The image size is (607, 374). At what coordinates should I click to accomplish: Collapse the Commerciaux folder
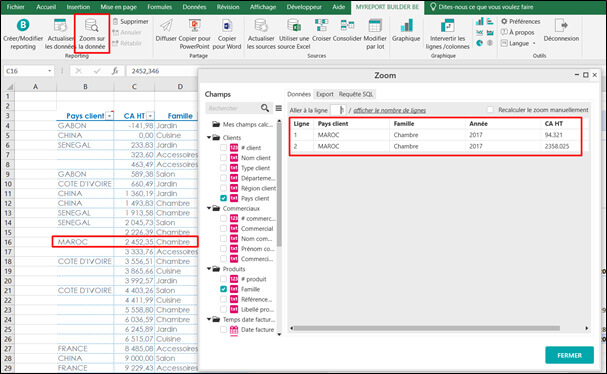[x=209, y=208]
